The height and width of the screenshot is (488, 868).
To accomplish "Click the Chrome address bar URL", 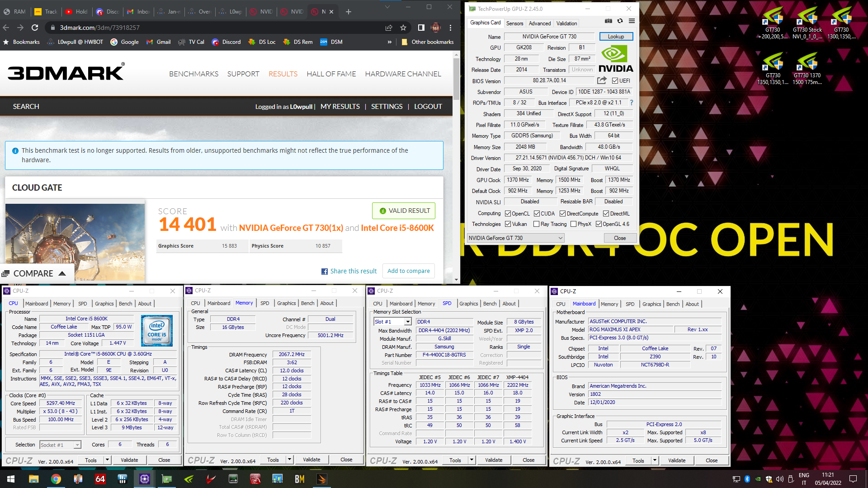I will [99, 28].
